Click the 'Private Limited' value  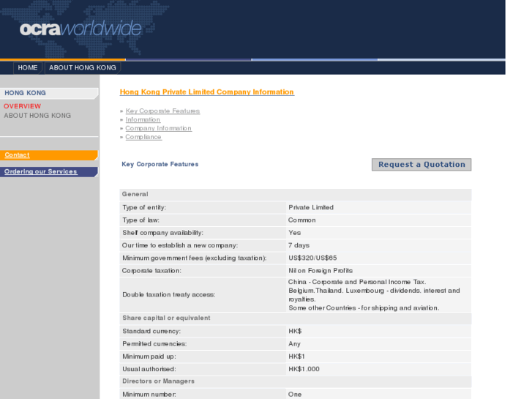click(311, 207)
